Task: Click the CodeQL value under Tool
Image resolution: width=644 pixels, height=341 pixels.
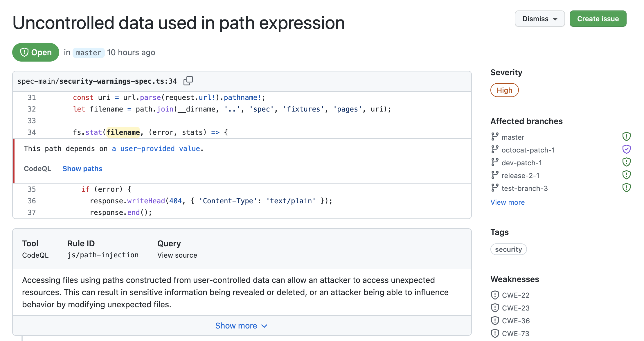Action: pyautogui.click(x=35, y=255)
